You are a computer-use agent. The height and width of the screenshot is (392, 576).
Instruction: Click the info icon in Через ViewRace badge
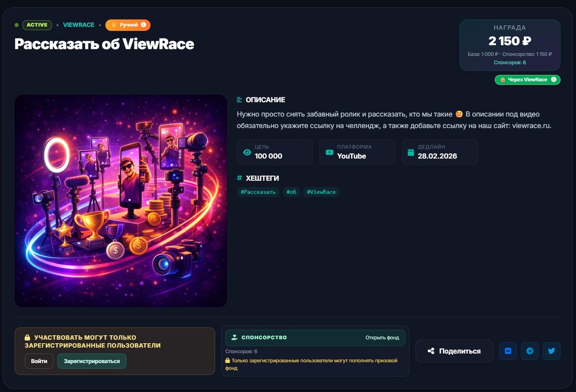(553, 80)
